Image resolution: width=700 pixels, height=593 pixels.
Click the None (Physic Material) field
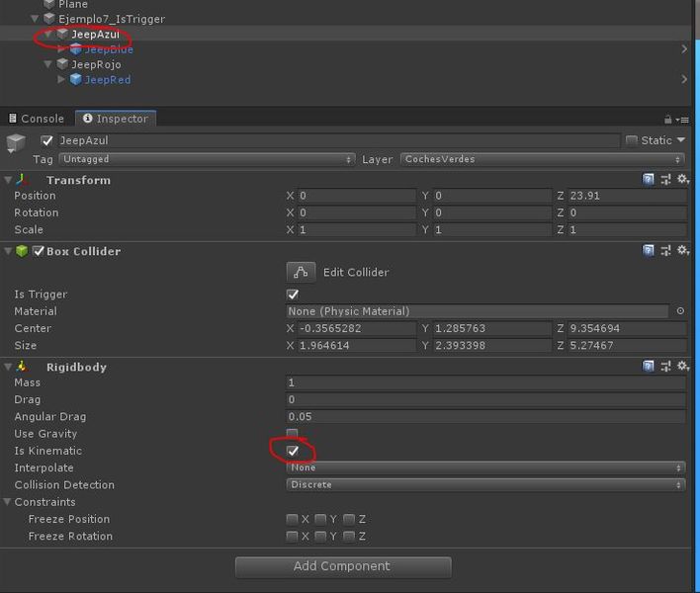click(477, 311)
